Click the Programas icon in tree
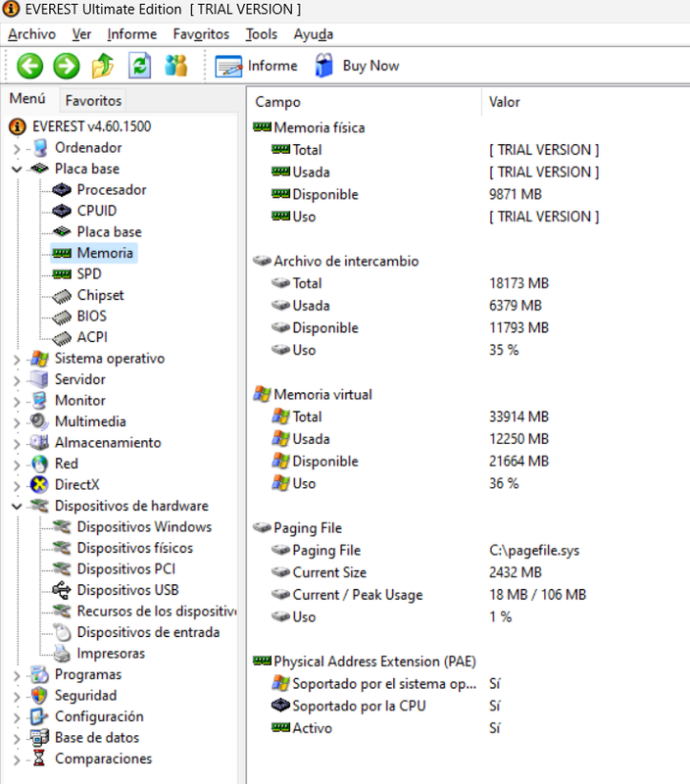690x784 pixels. (39, 674)
